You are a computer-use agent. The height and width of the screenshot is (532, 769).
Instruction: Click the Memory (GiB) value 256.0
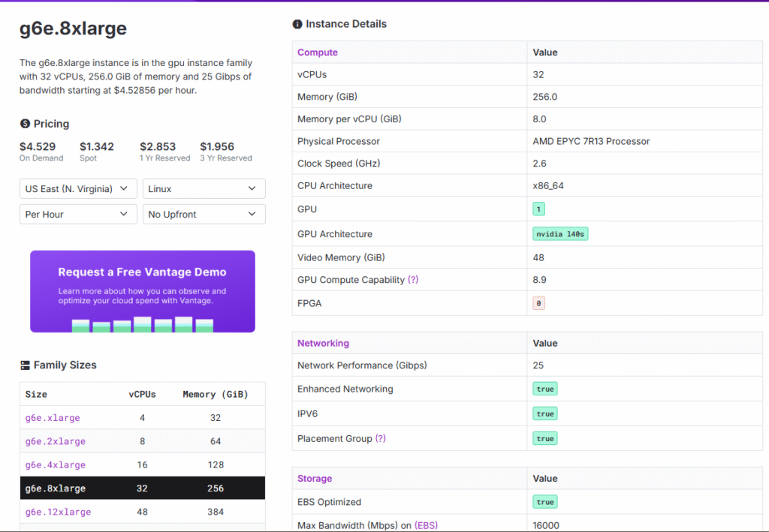click(x=545, y=97)
